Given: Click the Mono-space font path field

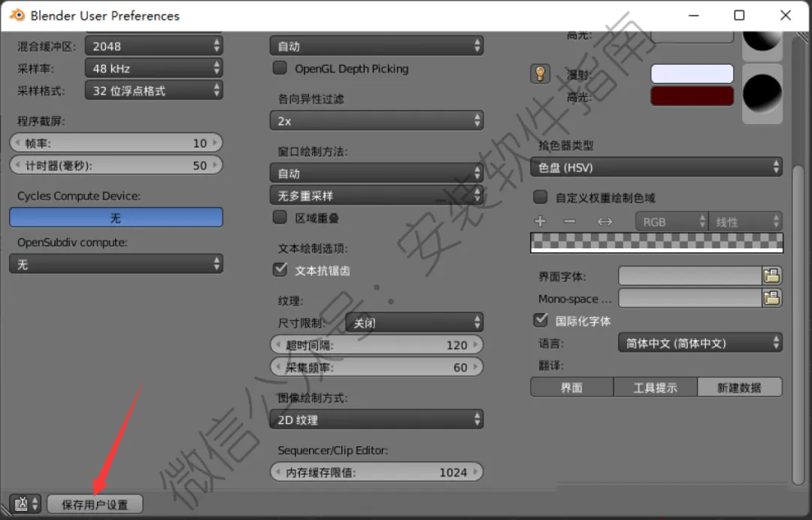Looking at the screenshot, I should coord(690,298).
